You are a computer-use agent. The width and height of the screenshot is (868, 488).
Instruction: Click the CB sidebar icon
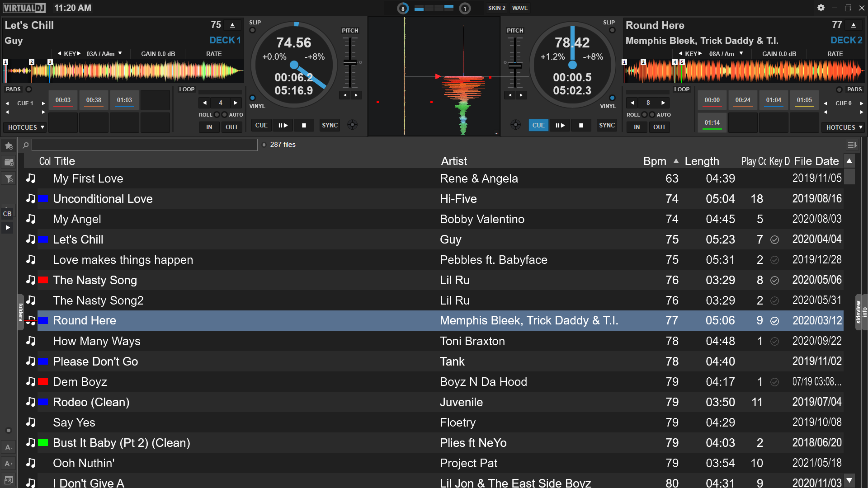8,214
